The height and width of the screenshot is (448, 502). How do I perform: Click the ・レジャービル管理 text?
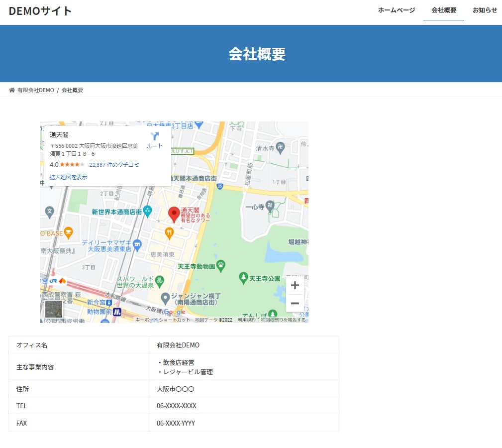[185, 372]
